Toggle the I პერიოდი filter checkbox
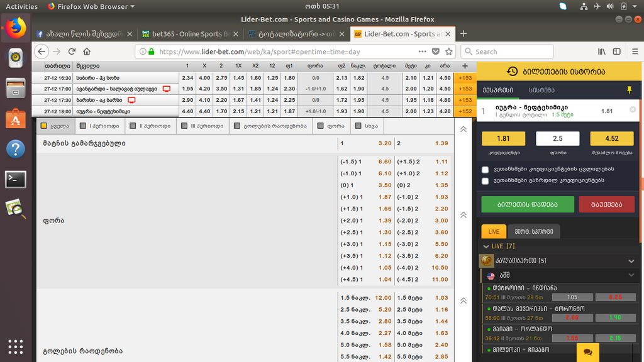 pyautogui.click(x=82, y=126)
